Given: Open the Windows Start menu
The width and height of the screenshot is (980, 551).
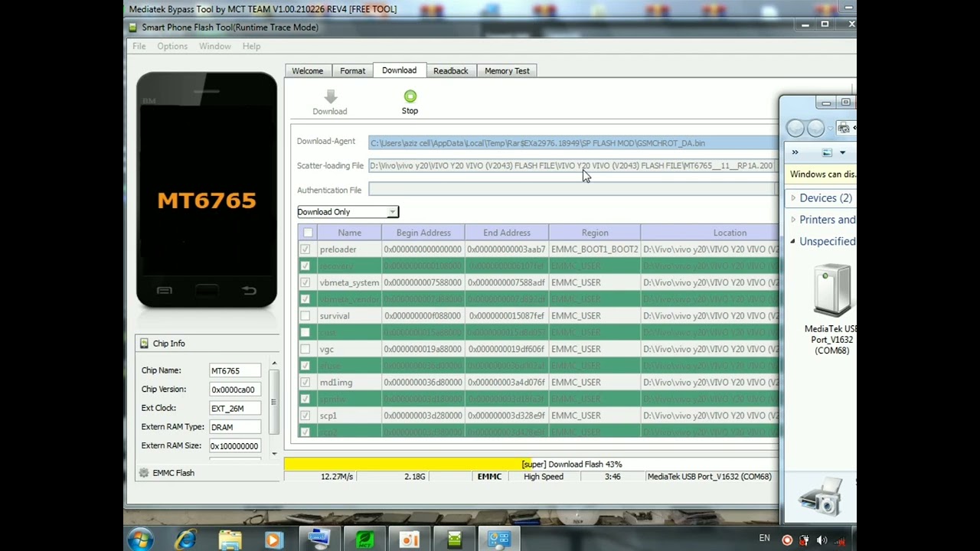Looking at the screenshot, I should click(141, 540).
